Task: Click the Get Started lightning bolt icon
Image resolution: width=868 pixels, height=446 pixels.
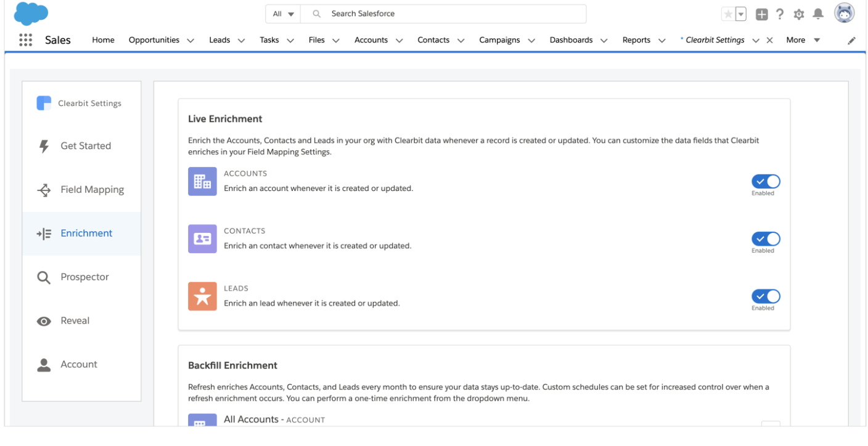Action: pos(44,146)
